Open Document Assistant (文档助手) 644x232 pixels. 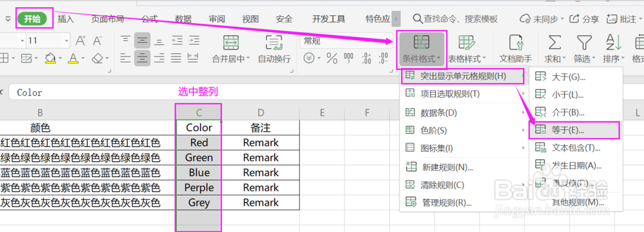tap(515, 49)
